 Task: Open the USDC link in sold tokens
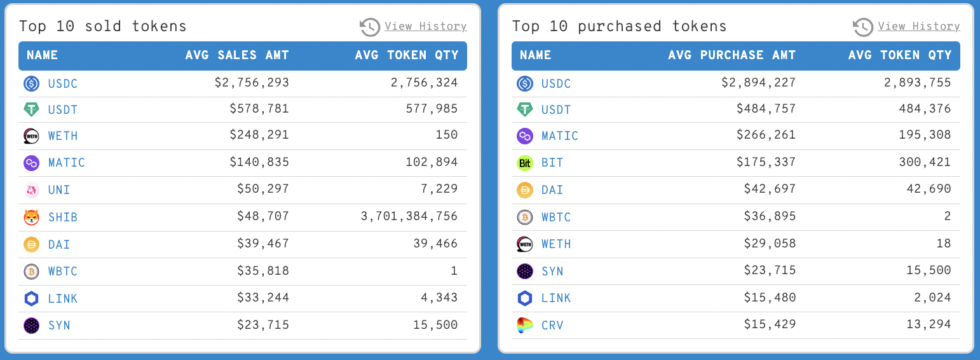point(63,83)
